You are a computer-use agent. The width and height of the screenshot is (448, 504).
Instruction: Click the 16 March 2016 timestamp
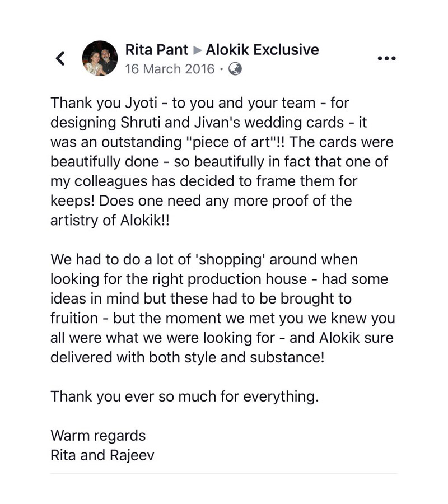(170, 69)
